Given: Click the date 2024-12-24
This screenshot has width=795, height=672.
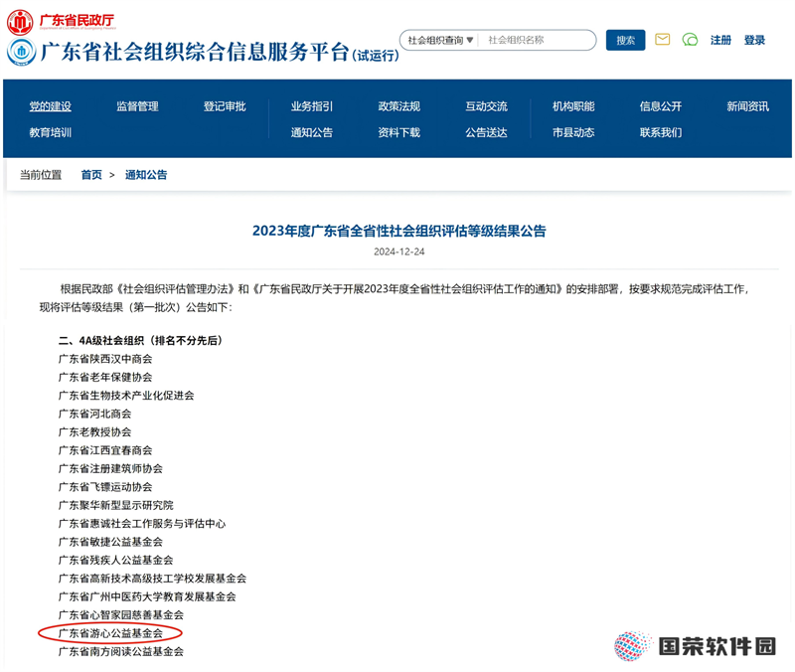Looking at the screenshot, I should click(399, 252).
